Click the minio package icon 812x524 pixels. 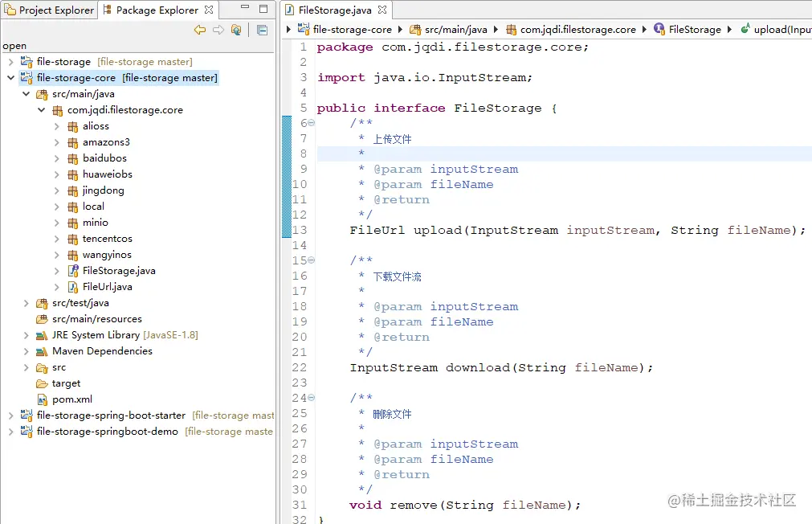73,223
